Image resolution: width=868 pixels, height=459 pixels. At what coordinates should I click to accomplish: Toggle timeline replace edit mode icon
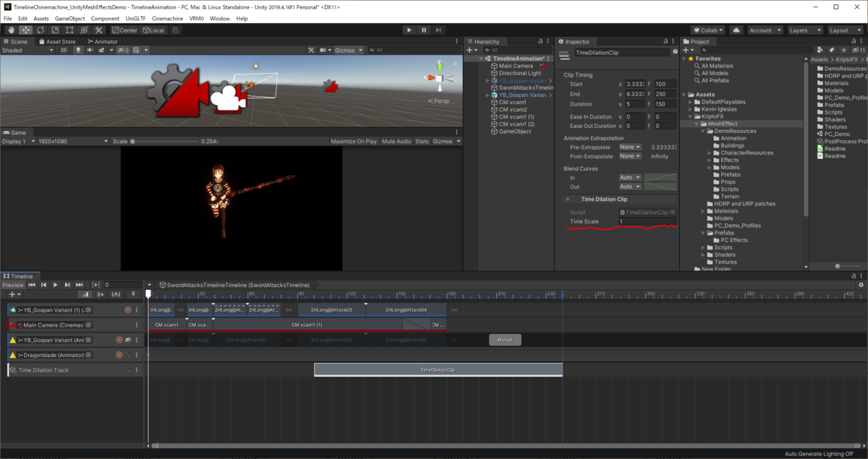(115, 294)
